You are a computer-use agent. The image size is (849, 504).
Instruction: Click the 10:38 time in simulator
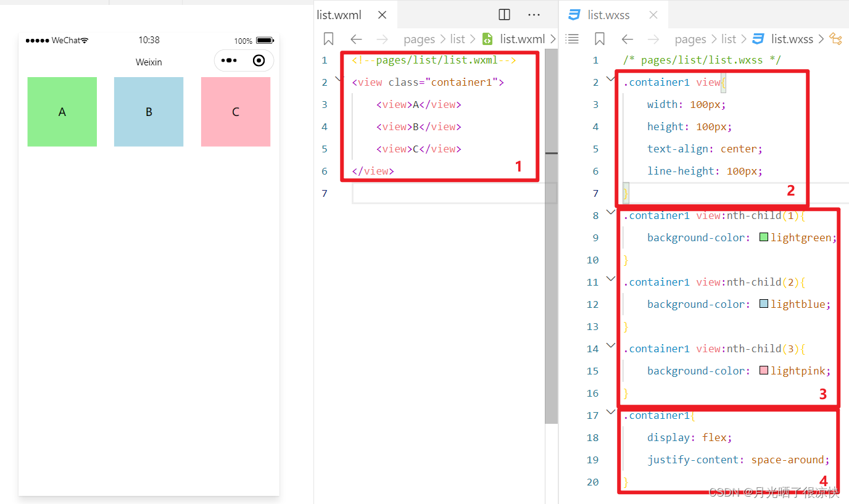tap(149, 40)
